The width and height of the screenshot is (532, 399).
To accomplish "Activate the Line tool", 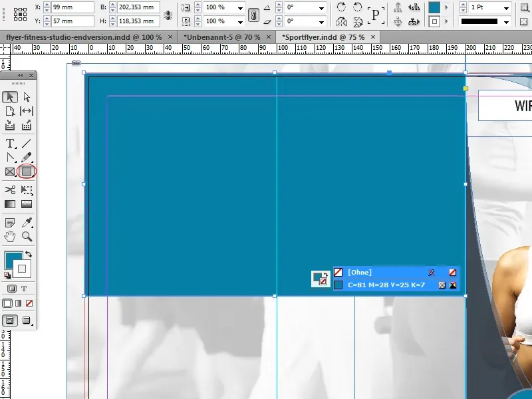I will coord(27,144).
